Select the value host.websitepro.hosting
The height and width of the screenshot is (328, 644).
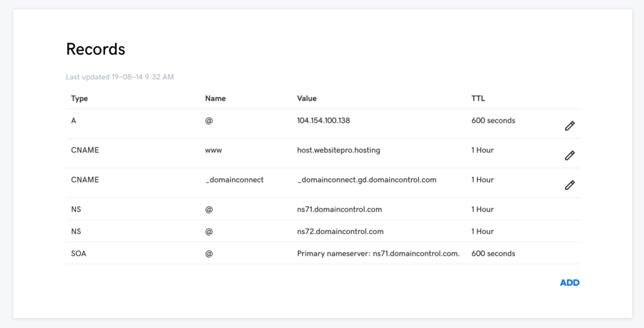point(338,150)
